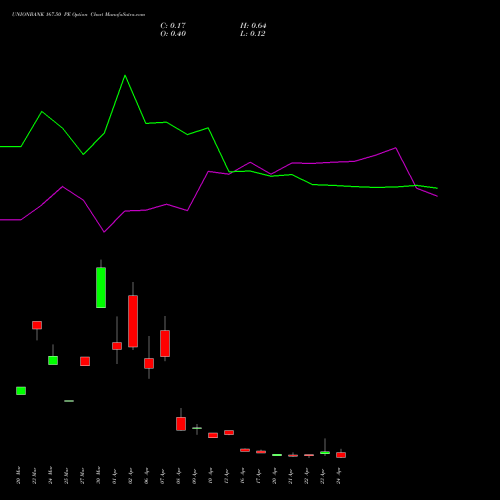Click the 02 Apr date label
The image size is (500, 500).
(130, 475)
